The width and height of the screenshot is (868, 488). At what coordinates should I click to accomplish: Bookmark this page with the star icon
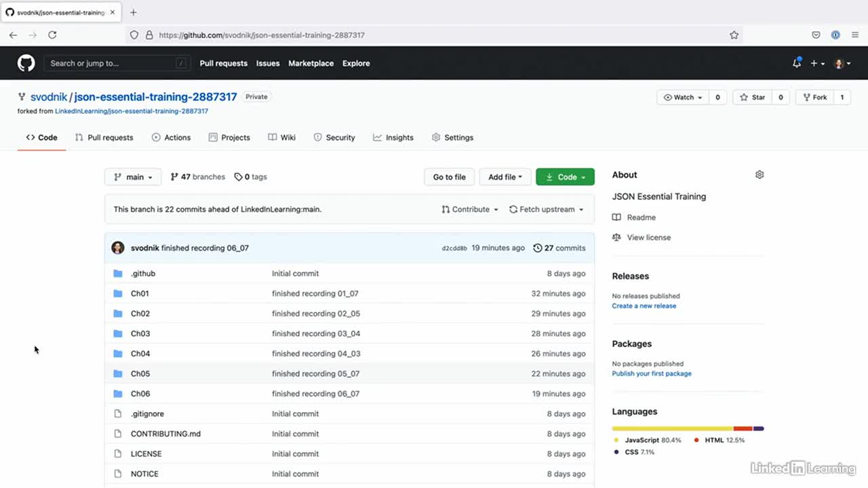point(734,35)
